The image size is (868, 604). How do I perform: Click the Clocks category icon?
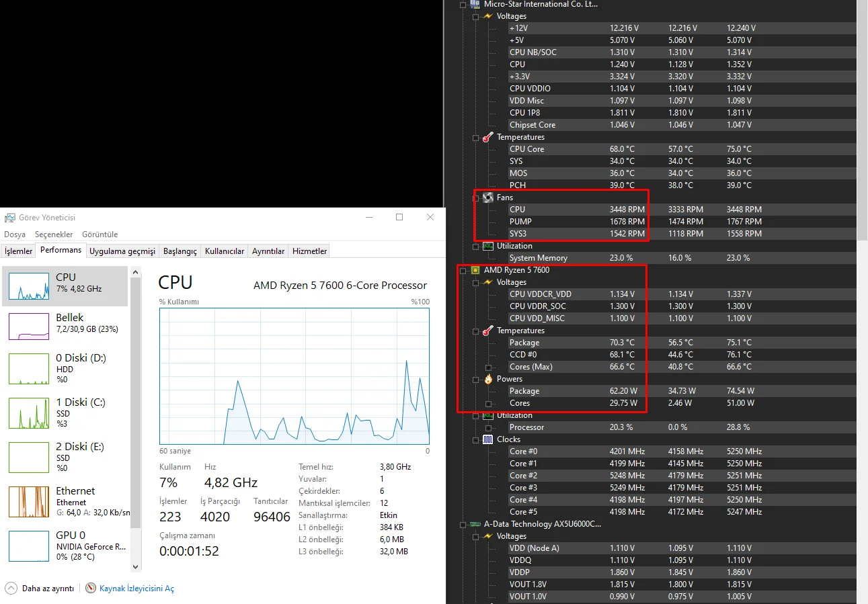pyautogui.click(x=488, y=439)
